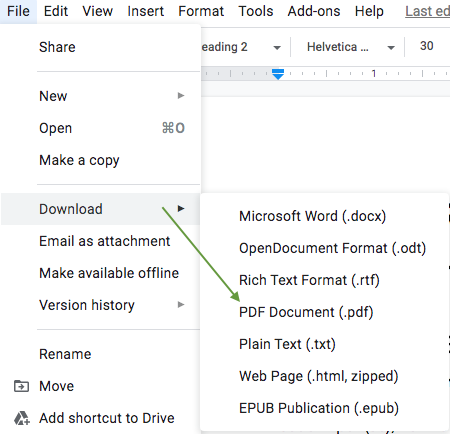This screenshot has width=450, height=434.
Task: Select Open from File menu
Action: tap(101, 128)
